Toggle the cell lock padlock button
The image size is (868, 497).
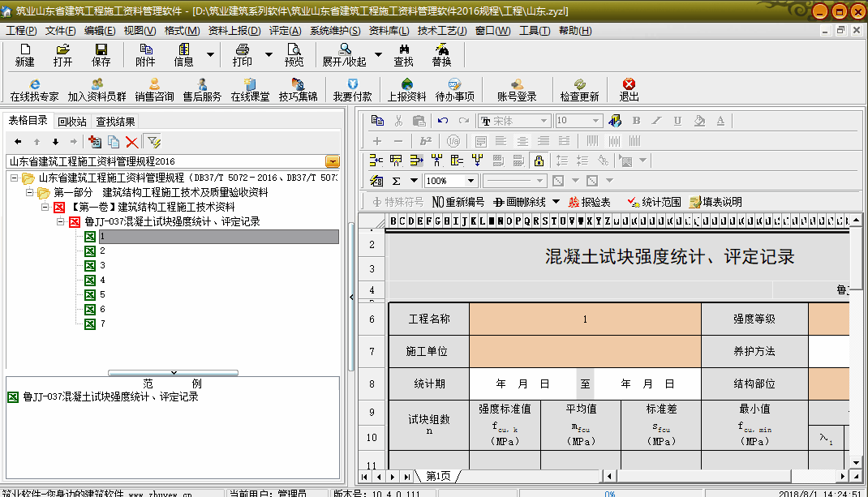[539, 161]
